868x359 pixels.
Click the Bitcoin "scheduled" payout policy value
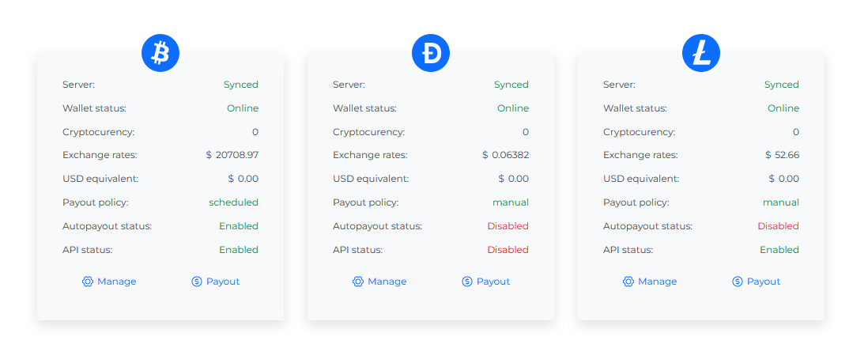pyautogui.click(x=233, y=202)
